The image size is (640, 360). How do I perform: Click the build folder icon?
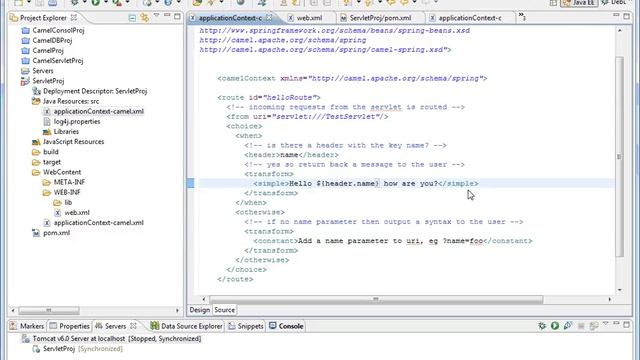pos(36,152)
